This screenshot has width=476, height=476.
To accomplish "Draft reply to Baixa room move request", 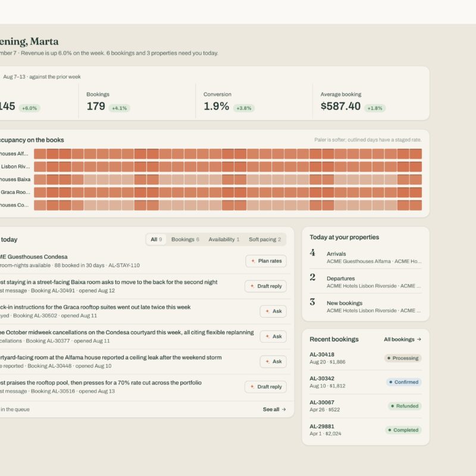I will coord(265,286).
